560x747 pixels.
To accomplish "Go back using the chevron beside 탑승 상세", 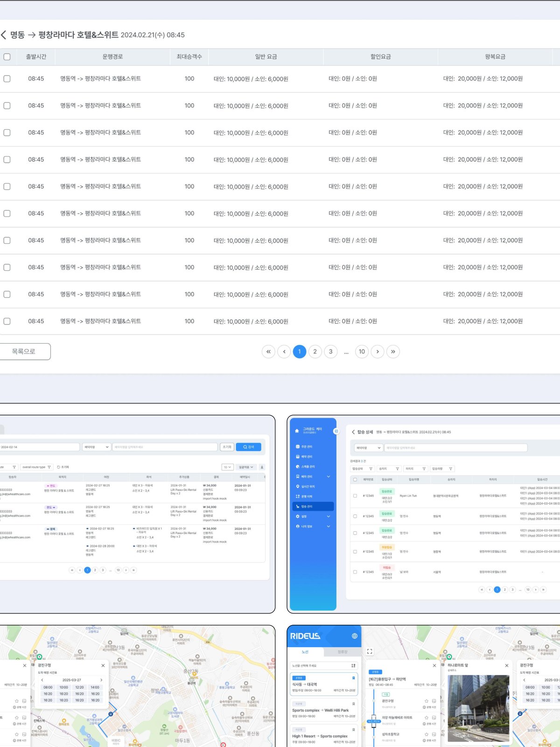I will pyautogui.click(x=353, y=432).
